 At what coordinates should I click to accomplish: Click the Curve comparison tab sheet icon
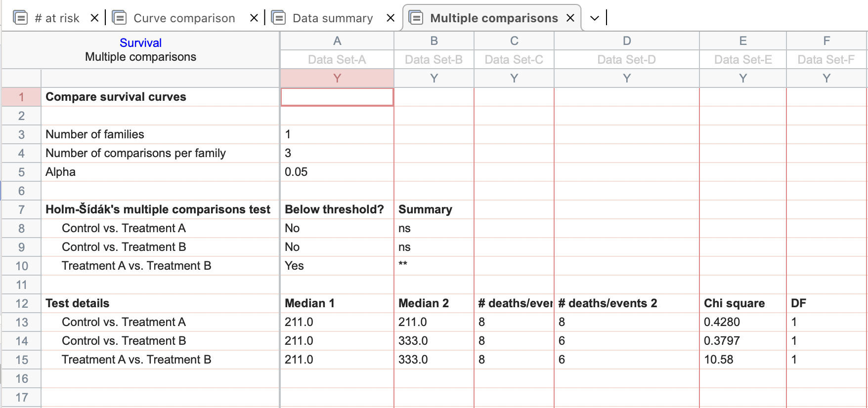[x=119, y=18]
